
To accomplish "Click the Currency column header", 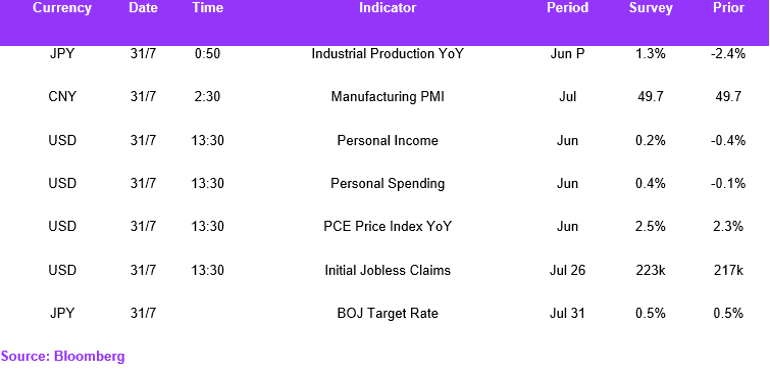I will pos(62,8).
